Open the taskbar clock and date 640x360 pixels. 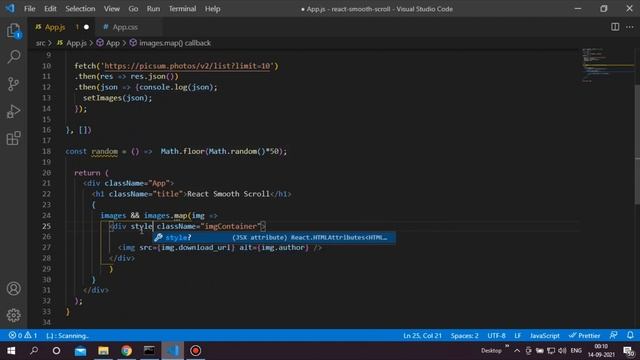point(601,351)
